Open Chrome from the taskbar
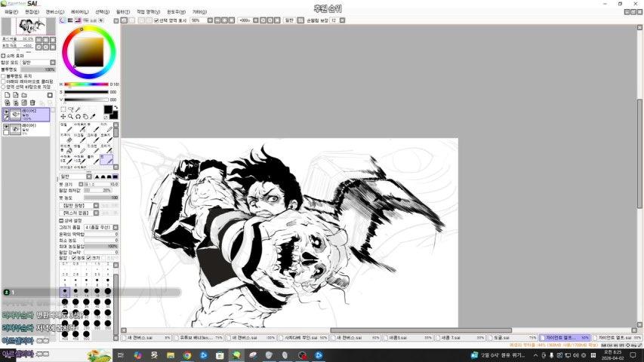 click(x=187, y=355)
